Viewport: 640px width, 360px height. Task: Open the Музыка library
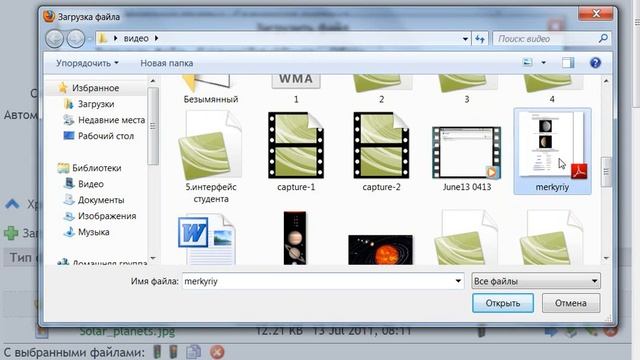tap(93, 232)
